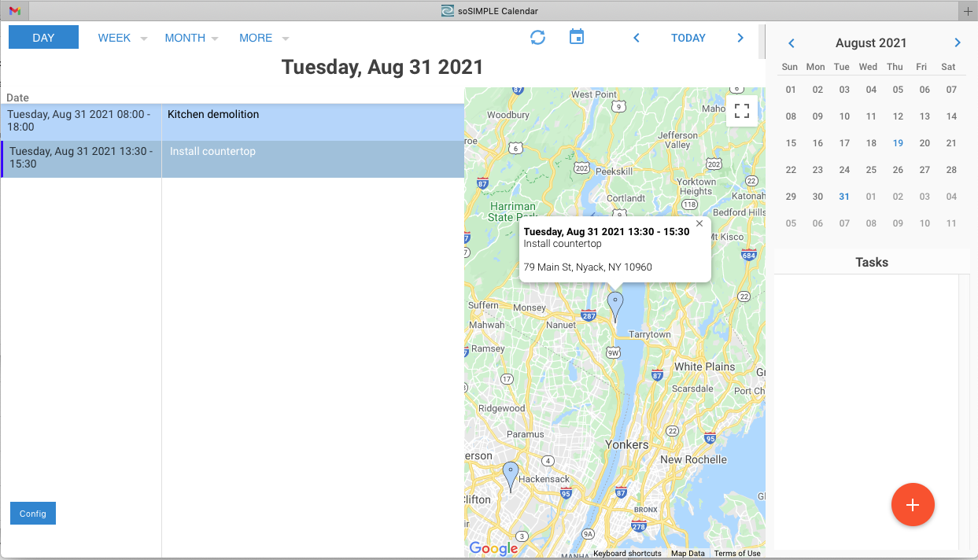Select August 02 in mini calendar
This screenshot has width=978, height=560.
click(817, 90)
